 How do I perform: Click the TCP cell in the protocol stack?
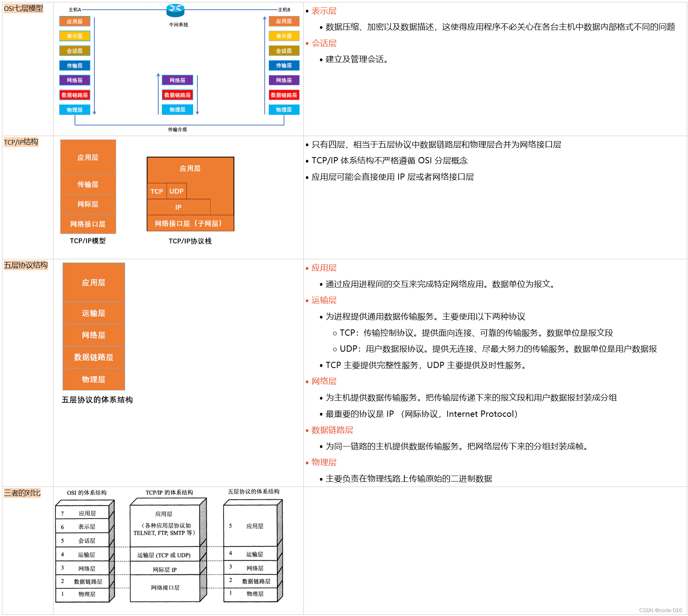point(157,191)
